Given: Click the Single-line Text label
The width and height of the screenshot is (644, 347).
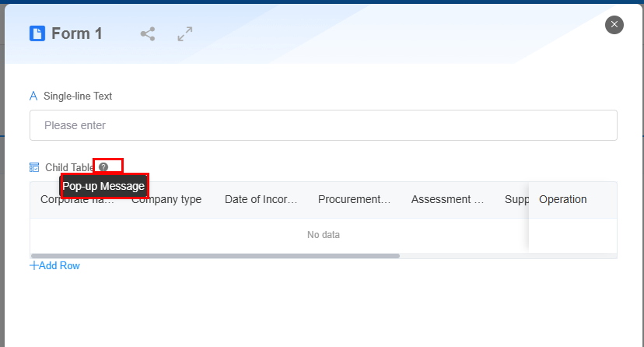Looking at the screenshot, I should [x=78, y=96].
